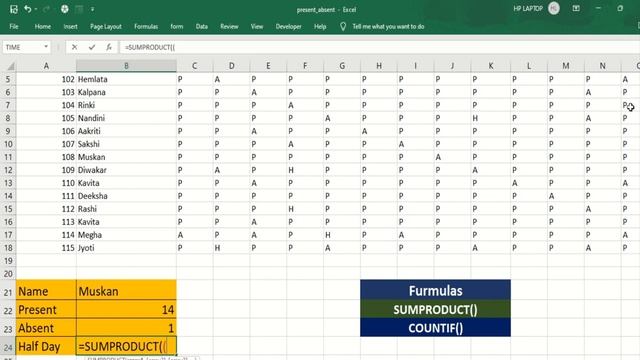This screenshot has width=640, height=360.
Task: Click the cell with name Deeksha
Action: [x=126, y=196]
